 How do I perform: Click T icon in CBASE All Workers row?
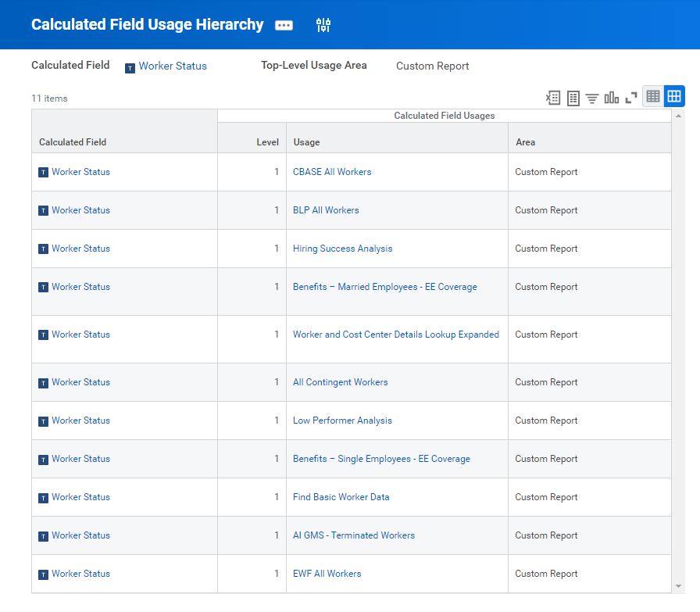pos(43,173)
